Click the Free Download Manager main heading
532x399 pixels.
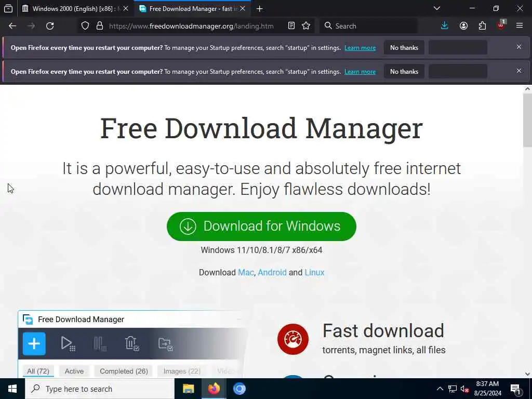point(261,128)
